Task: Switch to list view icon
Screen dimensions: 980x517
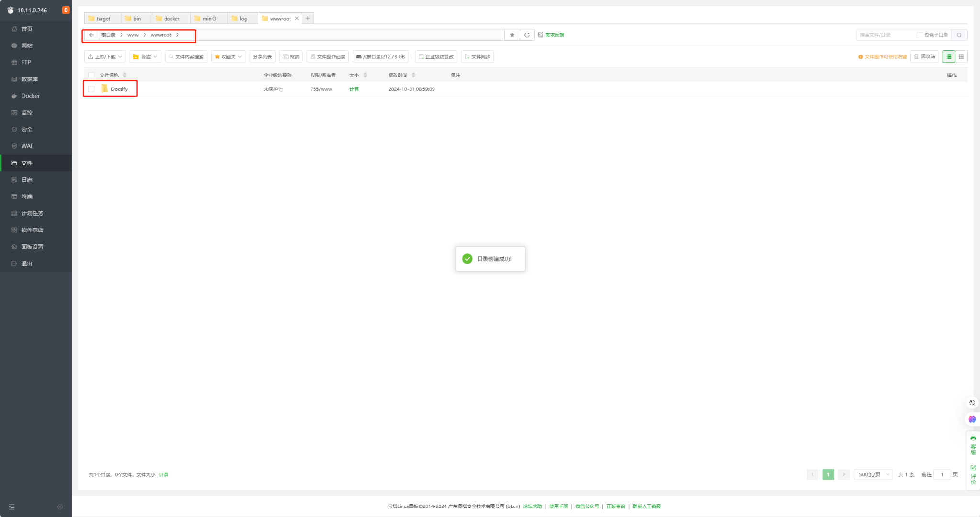Action: click(948, 56)
